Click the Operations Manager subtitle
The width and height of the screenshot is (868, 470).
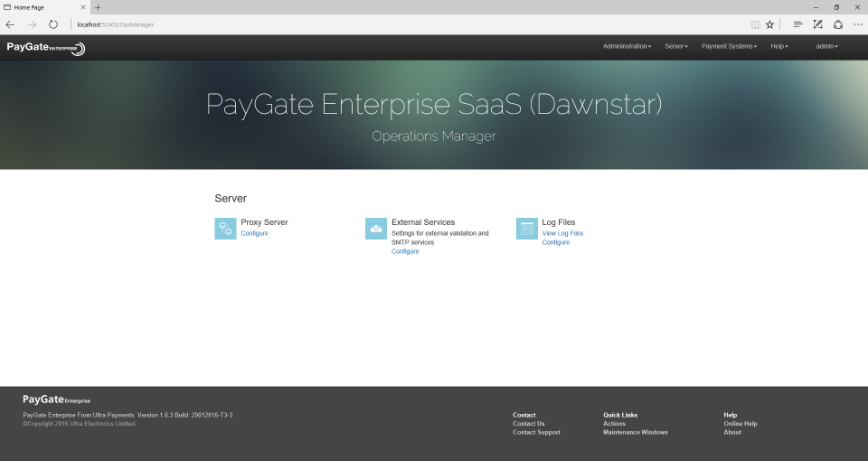[433, 136]
